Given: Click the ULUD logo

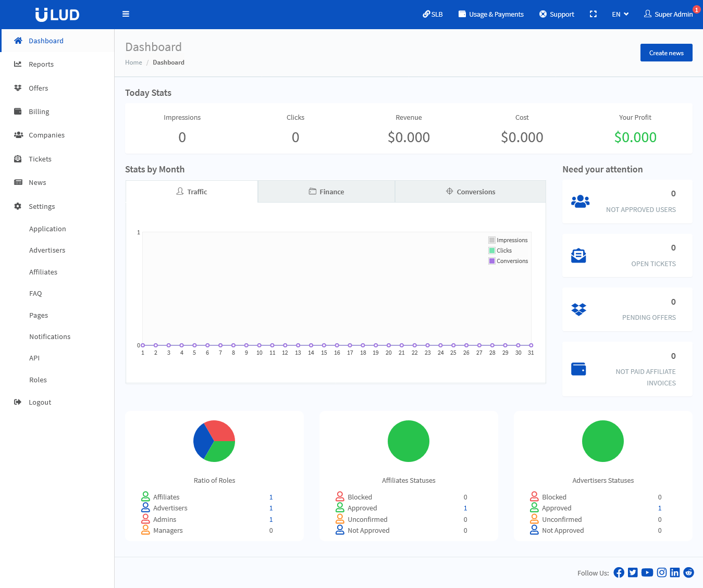Looking at the screenshot, I should click(57, 15).
